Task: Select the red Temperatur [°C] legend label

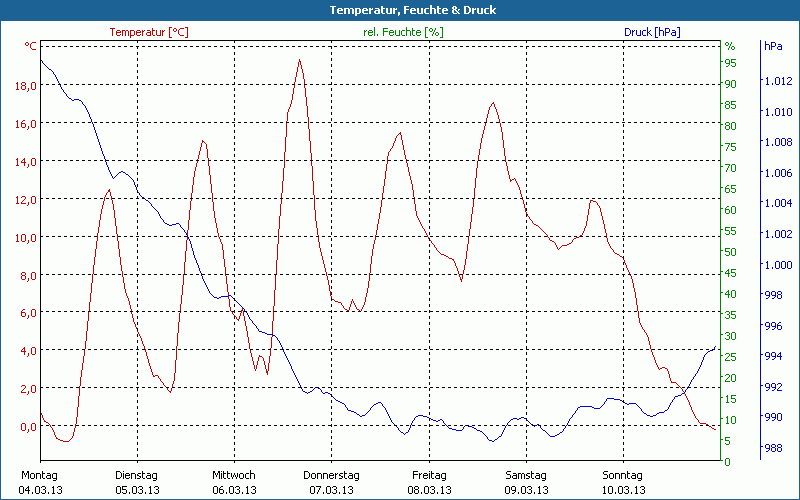Action: [x=149, y=32]
